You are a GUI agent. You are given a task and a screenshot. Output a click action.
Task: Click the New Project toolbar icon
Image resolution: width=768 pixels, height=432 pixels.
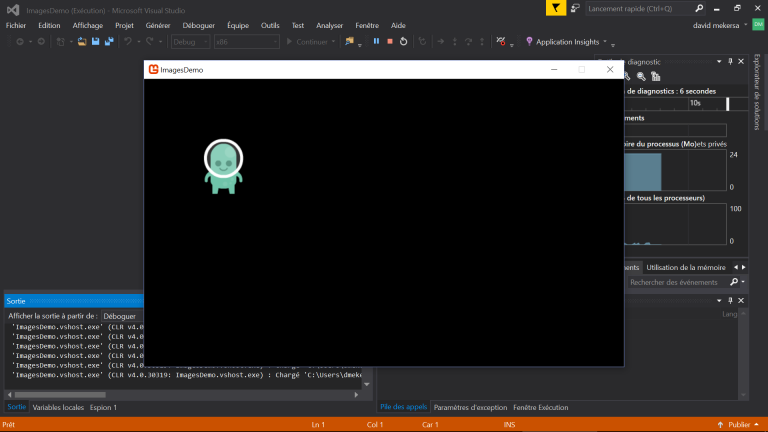click(x=61, y=42)
